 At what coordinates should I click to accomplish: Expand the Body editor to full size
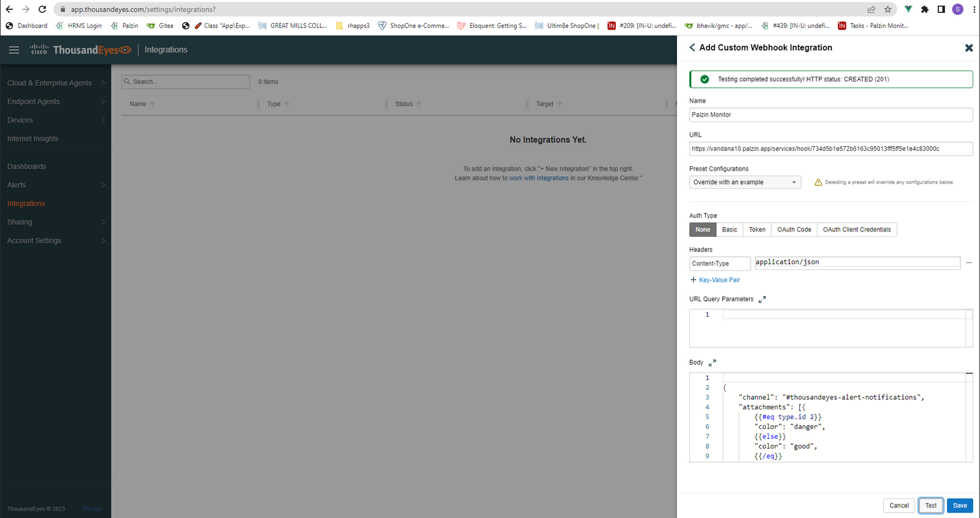(x=713, y=363)
